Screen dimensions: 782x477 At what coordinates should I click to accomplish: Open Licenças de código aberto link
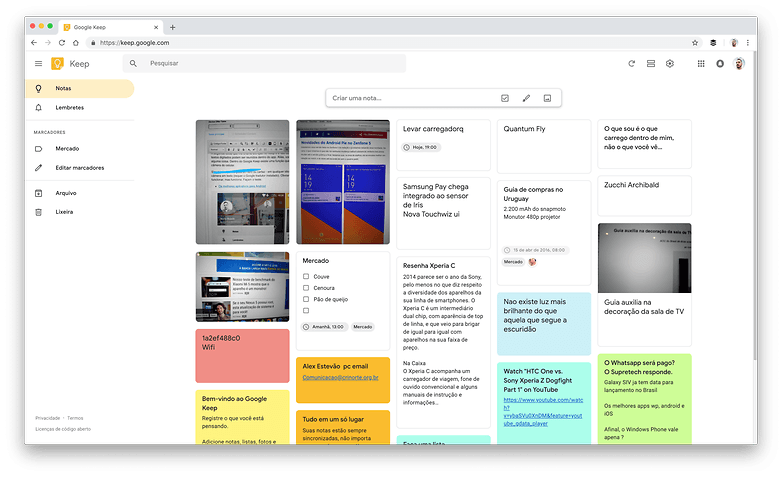63,429
